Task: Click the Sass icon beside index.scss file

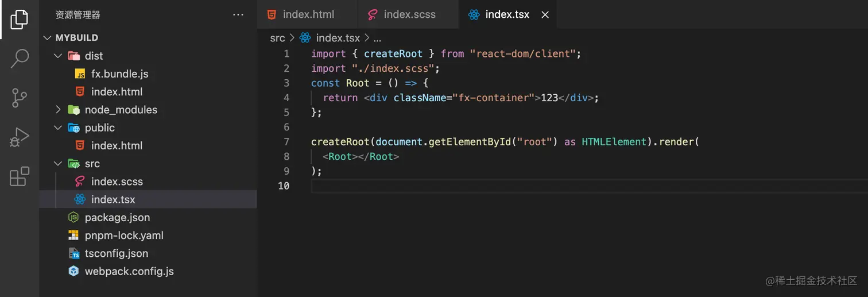Action: [x=80, y=182]
